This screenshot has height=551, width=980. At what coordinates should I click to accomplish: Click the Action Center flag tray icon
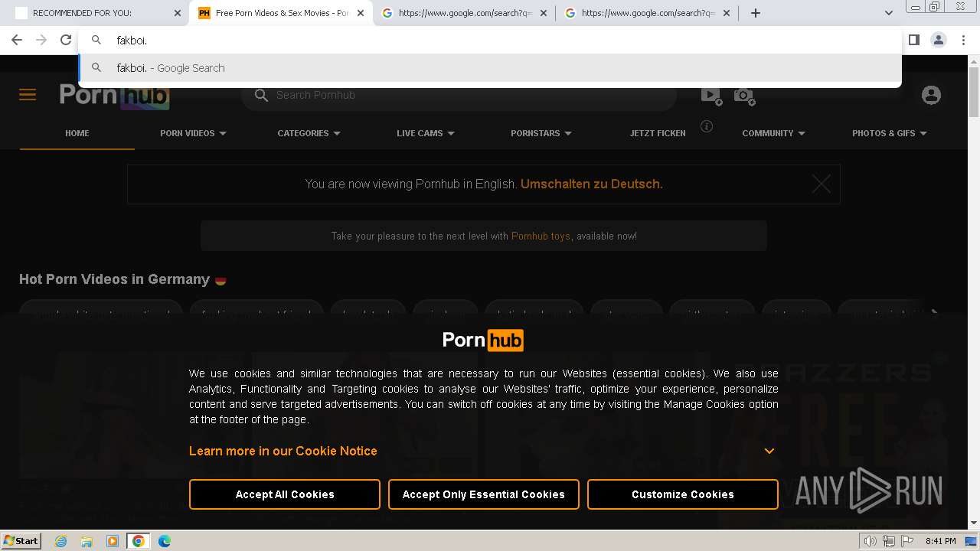(906, 541)
